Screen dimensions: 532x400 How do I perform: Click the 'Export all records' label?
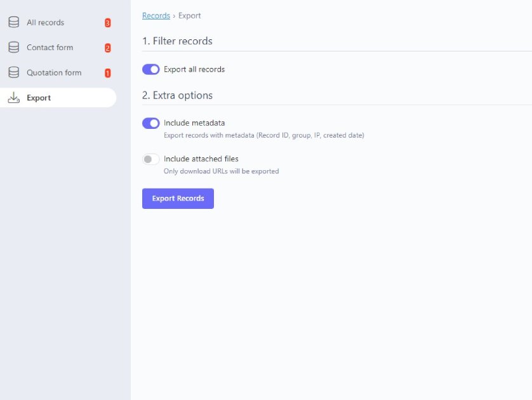(194, 69)
